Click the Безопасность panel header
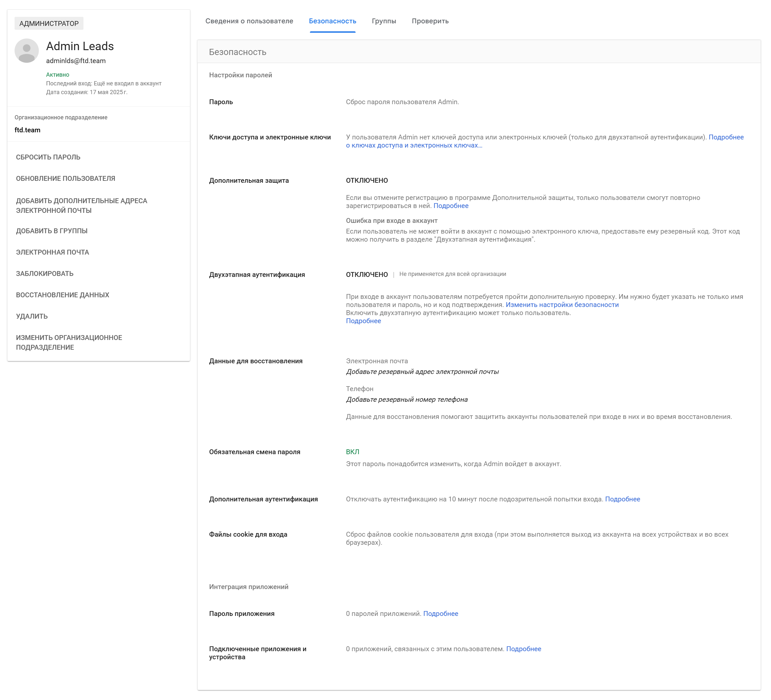 [479, 52]
